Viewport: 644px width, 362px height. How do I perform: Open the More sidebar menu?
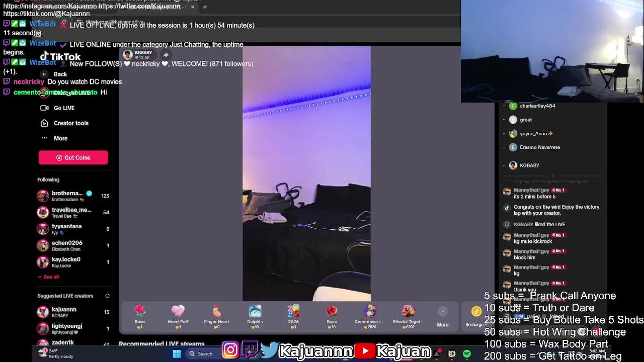[54, 138]
